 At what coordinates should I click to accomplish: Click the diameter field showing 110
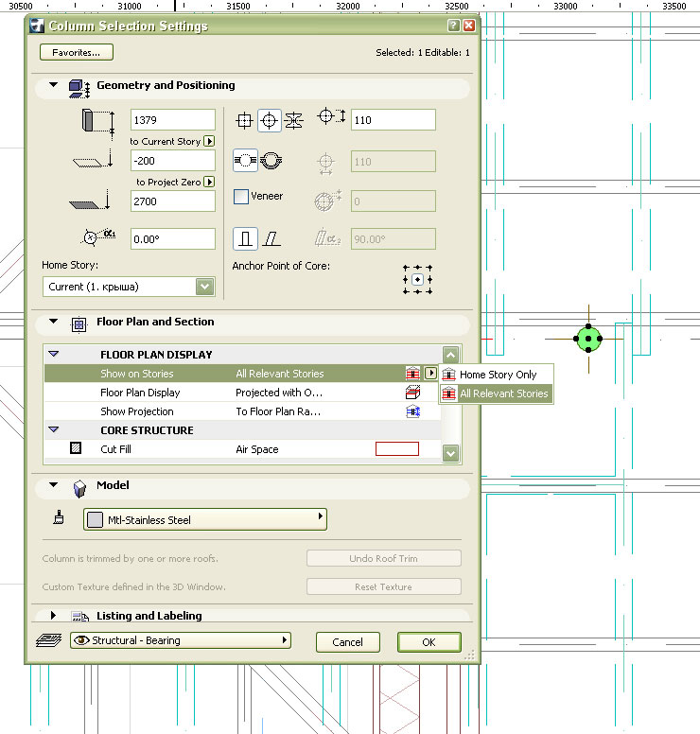(394, 120)
